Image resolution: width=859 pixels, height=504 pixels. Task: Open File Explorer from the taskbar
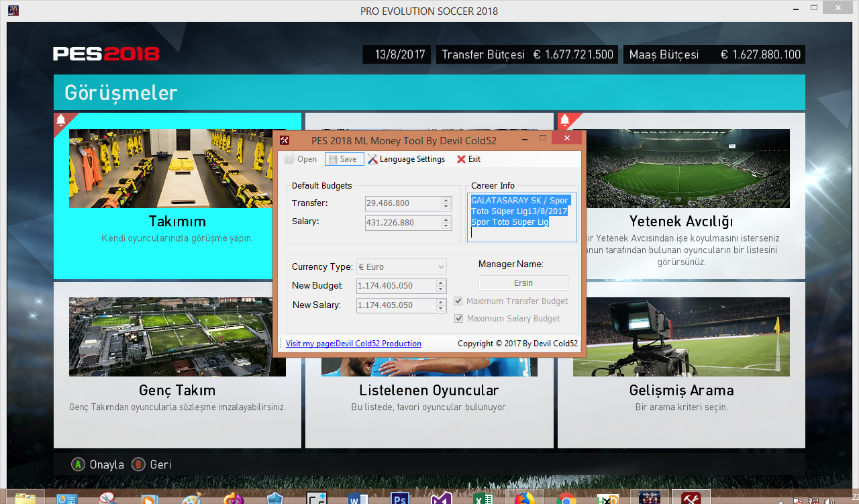click(x=26, y=498)
